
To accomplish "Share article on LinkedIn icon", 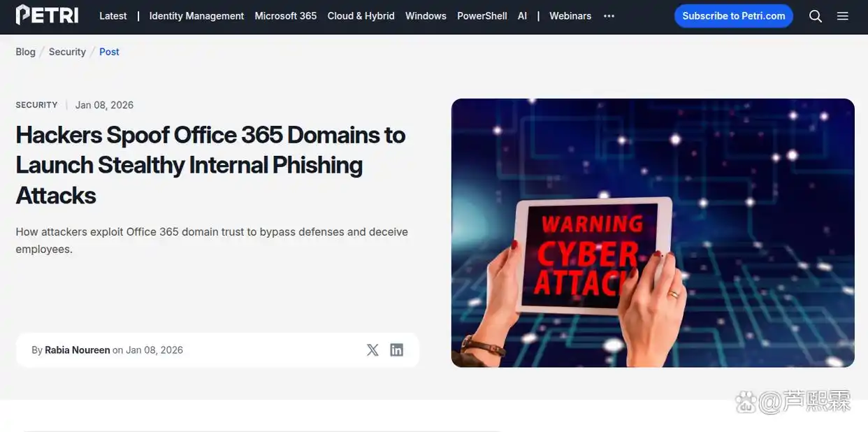I will tap(397, 350).
